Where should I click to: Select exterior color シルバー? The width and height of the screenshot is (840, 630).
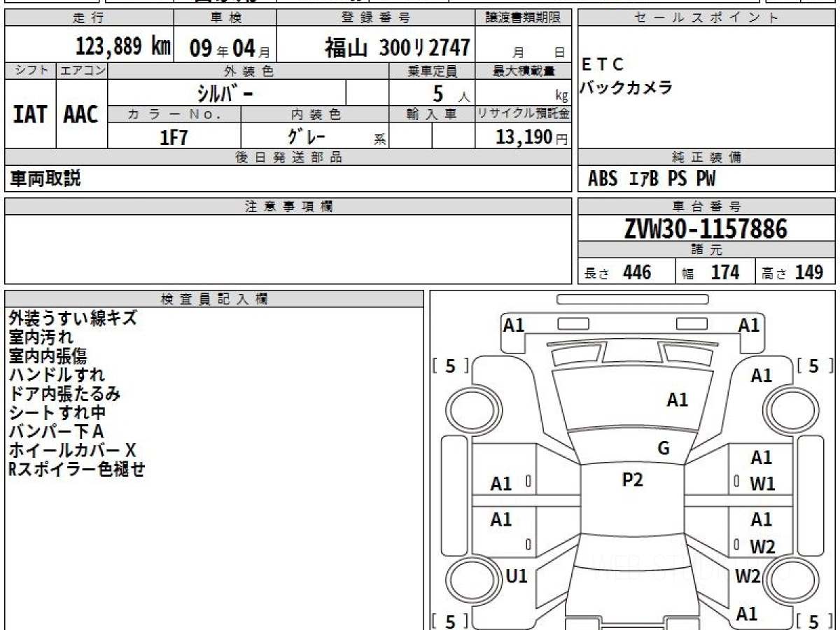click(226, 92)
